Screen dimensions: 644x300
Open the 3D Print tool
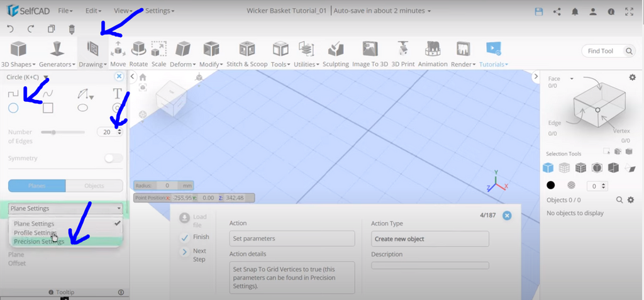[x=403, y=54]
